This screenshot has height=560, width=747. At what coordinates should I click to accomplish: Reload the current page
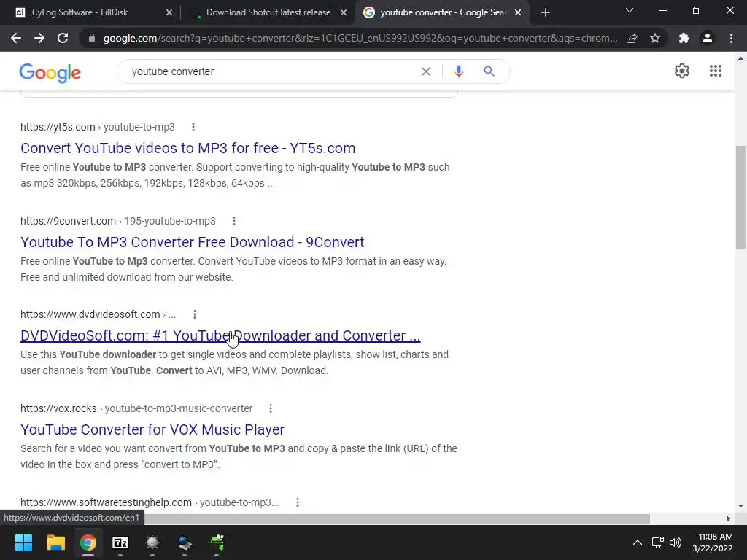tap(63, 38)
